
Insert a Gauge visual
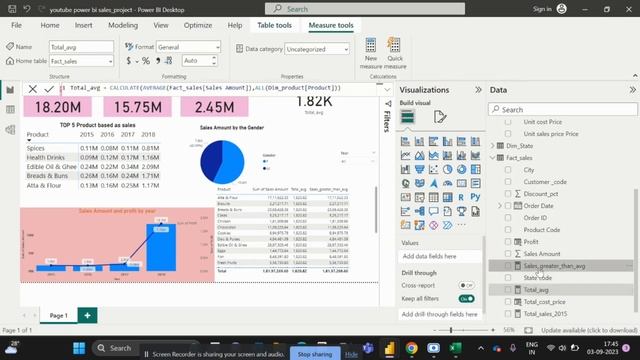447,183
